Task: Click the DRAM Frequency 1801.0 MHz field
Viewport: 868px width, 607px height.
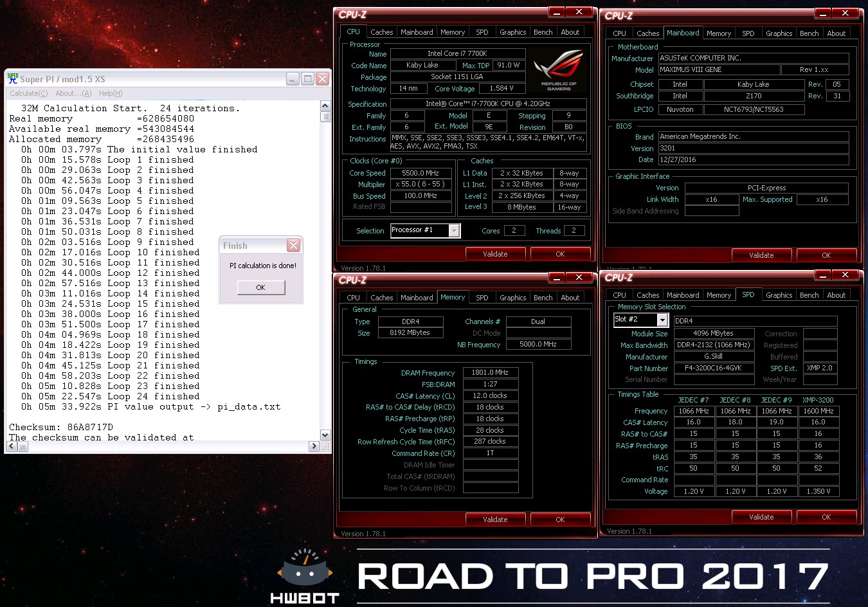Action: pyautogui.click(x=490, y=372)
